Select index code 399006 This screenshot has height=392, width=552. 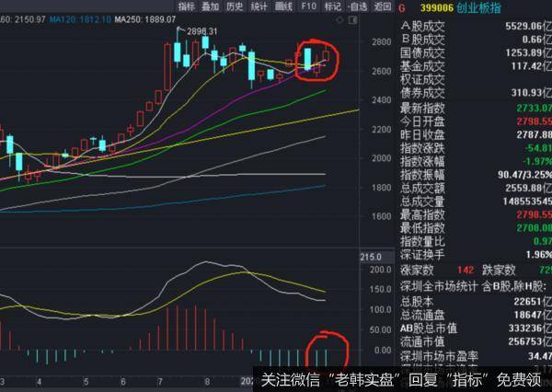tap(436, 7)
